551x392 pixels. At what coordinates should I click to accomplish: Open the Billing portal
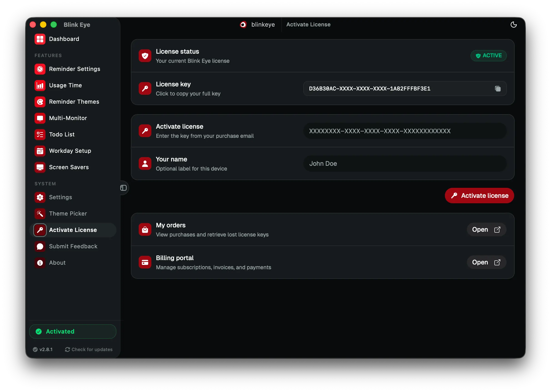tap(487, 263)
